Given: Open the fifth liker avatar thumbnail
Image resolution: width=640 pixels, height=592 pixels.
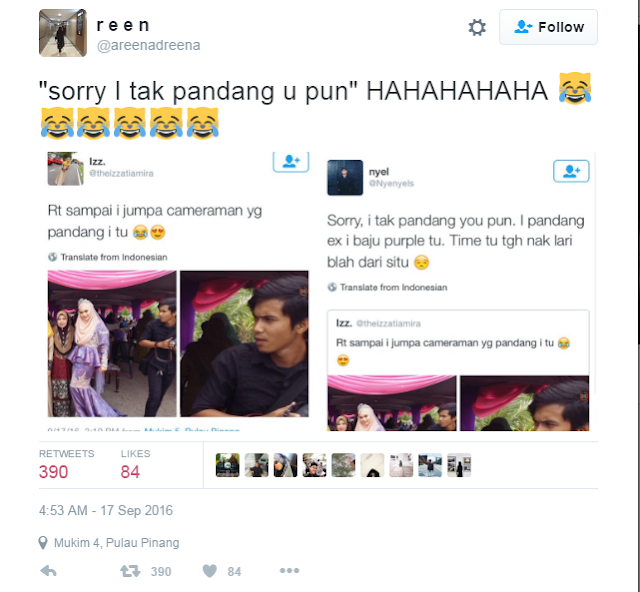Looking at the screenshot, I should [x=343, y=465].
